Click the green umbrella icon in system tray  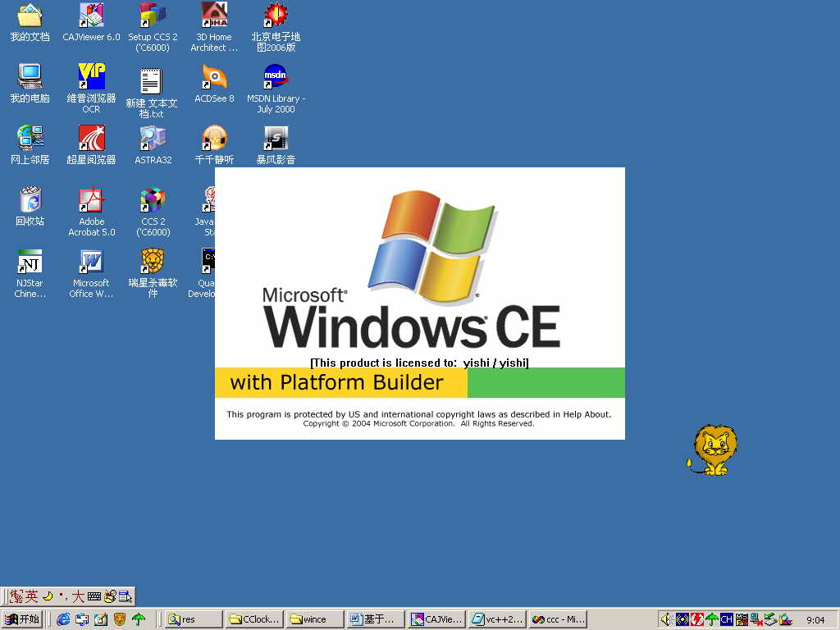pyautogui.click(x=711, y=619)
